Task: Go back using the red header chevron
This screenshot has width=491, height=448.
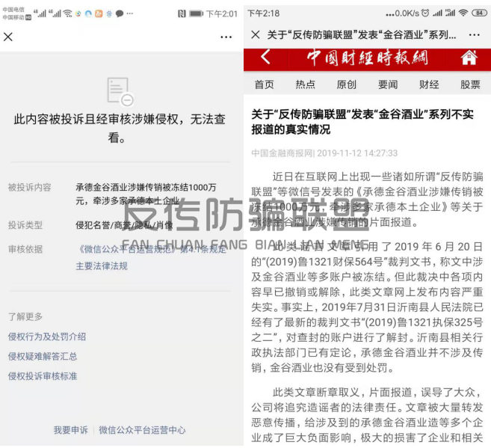Action: (x=265, y=58)
